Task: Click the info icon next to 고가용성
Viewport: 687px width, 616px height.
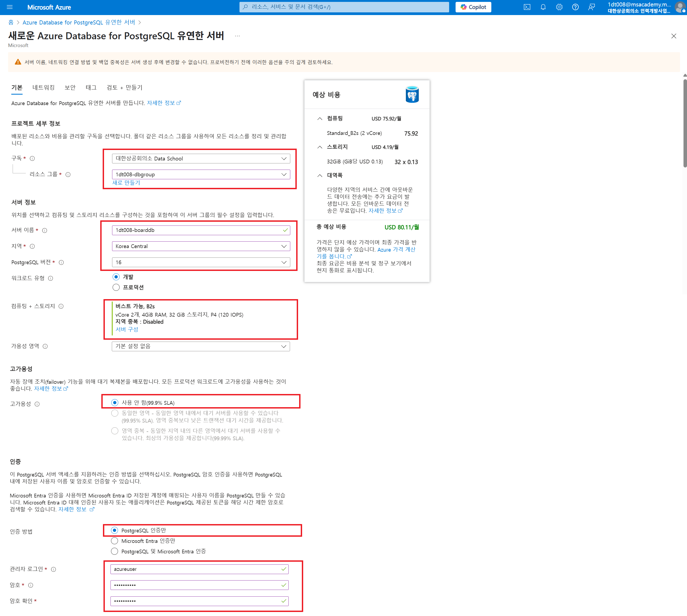Action: point(37,404)
